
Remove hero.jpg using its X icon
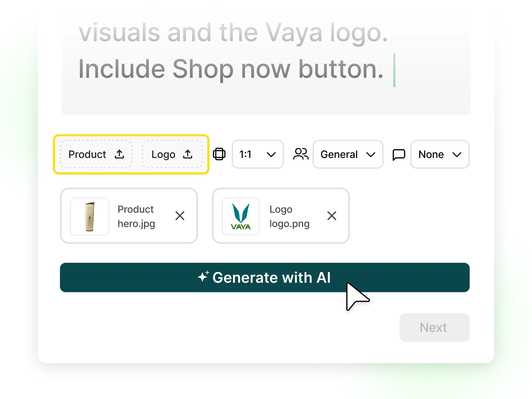(x=180, y=216)
